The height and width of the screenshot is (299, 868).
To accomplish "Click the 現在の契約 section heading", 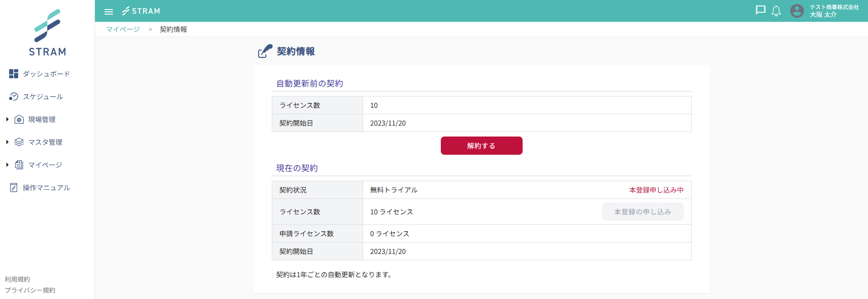I will [x=297, y=168].
